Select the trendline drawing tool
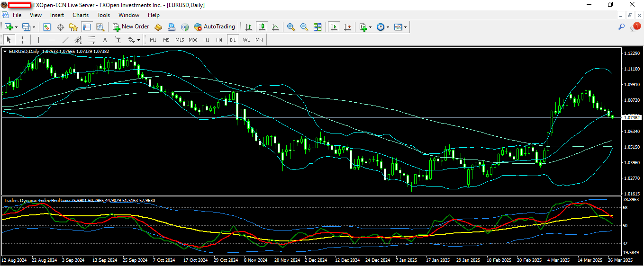The image size is (644, 266). click(65, 40)
